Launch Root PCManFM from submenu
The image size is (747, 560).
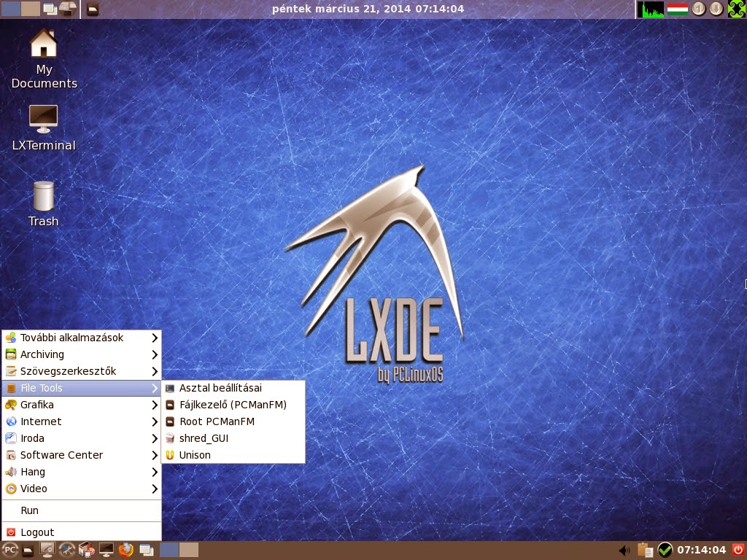point(233,421)
